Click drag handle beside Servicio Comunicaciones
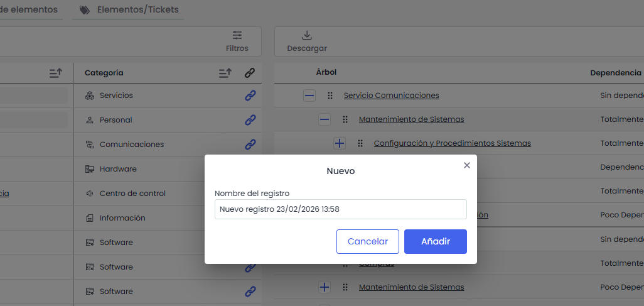Viewport: 644px width, 306px height. (x=330, y=96)
